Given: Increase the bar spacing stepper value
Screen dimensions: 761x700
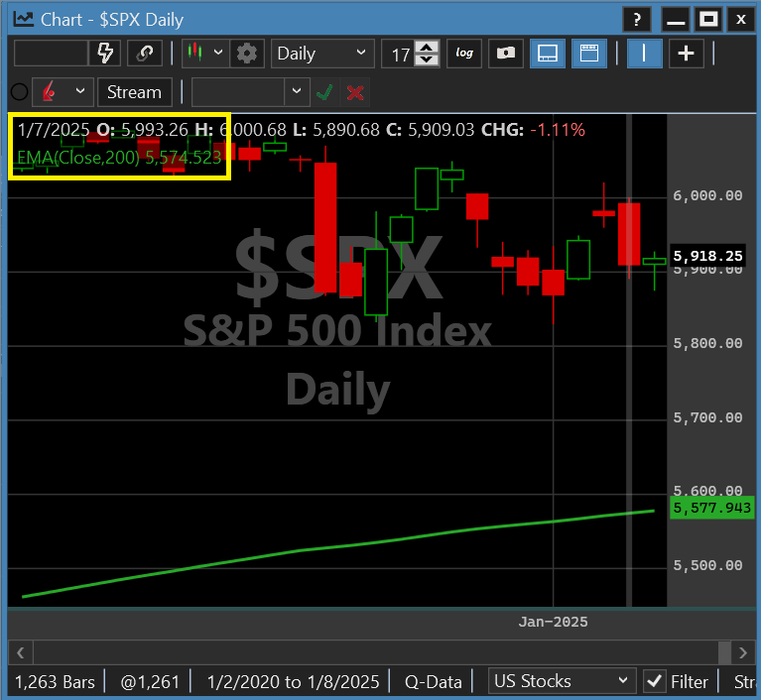Looking at the screenshot, I should point(427,48).
